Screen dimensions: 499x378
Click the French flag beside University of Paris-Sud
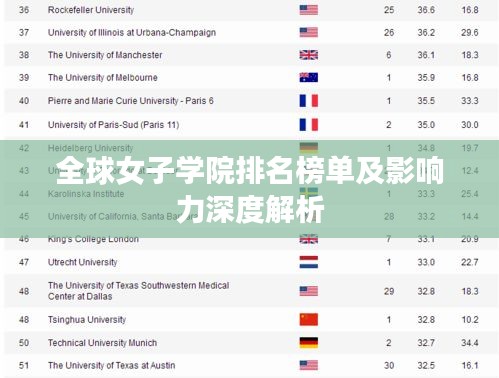point(308,125)
